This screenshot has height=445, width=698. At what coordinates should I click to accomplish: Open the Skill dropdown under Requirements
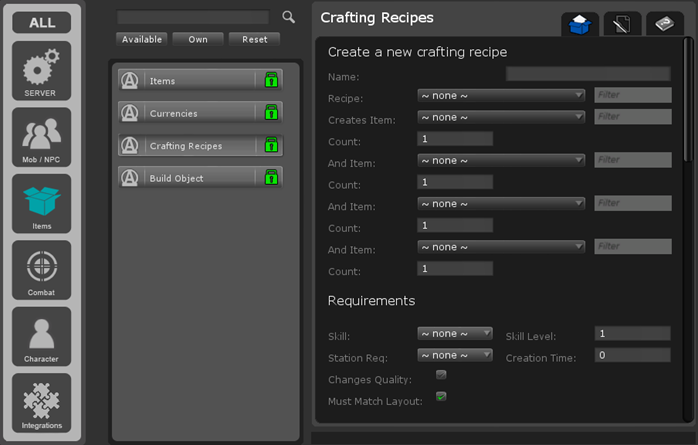click(455, 333)
